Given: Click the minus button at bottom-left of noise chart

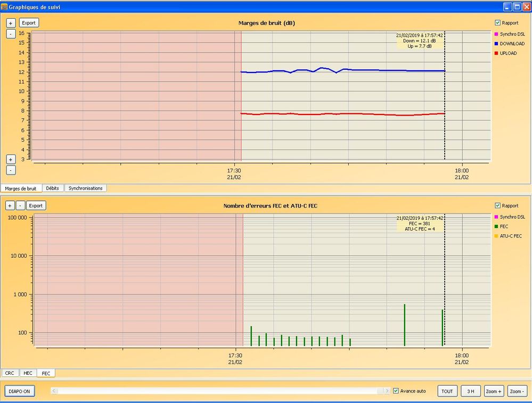Looking at the screenshot, I should pyautogui.click(x=11, y=170).
